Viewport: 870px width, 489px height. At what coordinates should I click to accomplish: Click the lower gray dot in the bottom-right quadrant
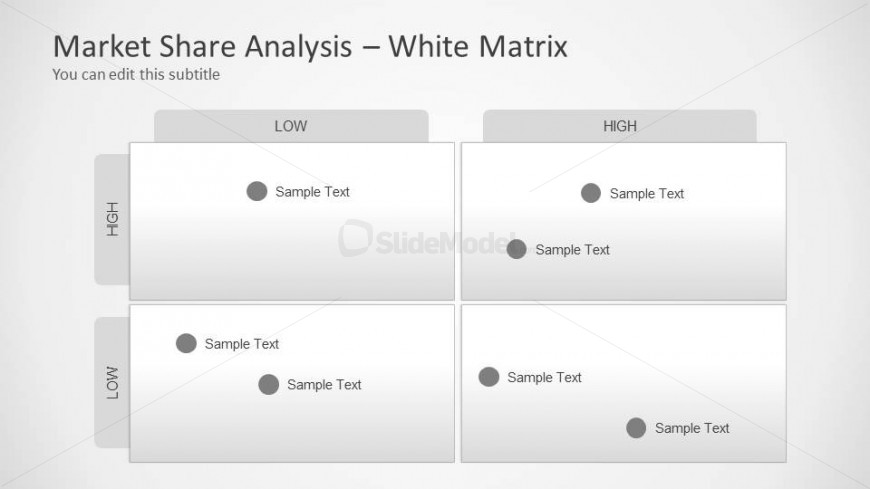pos(636,428)
